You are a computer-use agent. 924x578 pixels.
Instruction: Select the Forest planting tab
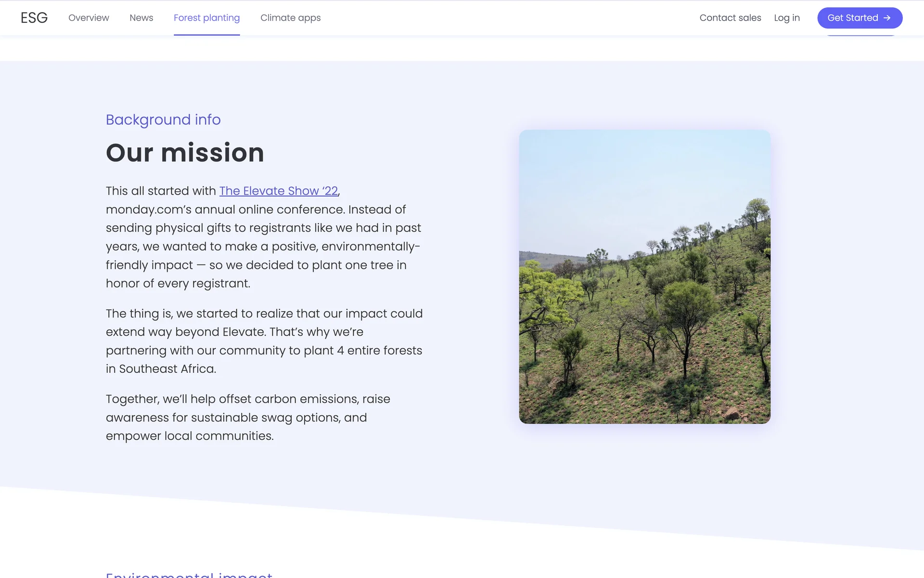[x=206, y=18]
